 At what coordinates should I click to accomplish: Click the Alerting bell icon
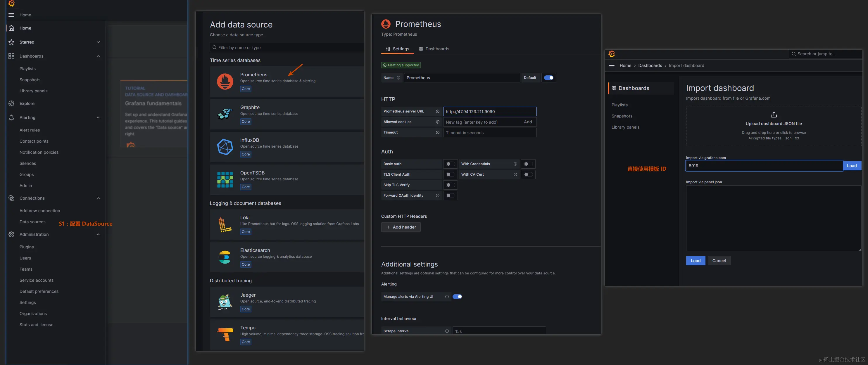click(x=11, y=117)
